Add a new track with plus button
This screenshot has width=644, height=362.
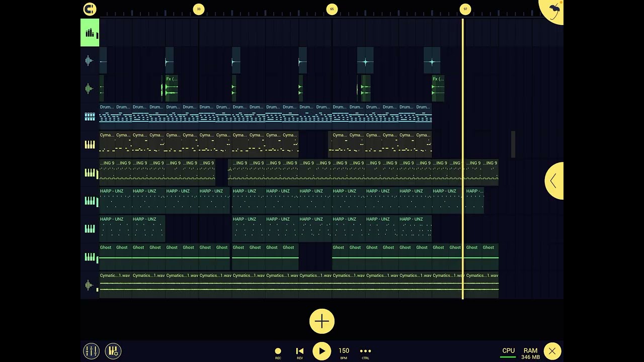point(322,321)
